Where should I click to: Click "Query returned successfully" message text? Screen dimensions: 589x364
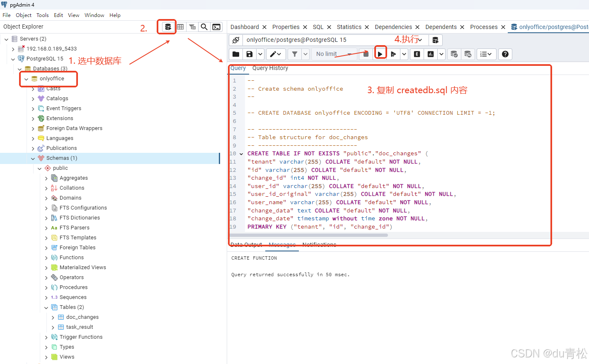click(291, 275)
